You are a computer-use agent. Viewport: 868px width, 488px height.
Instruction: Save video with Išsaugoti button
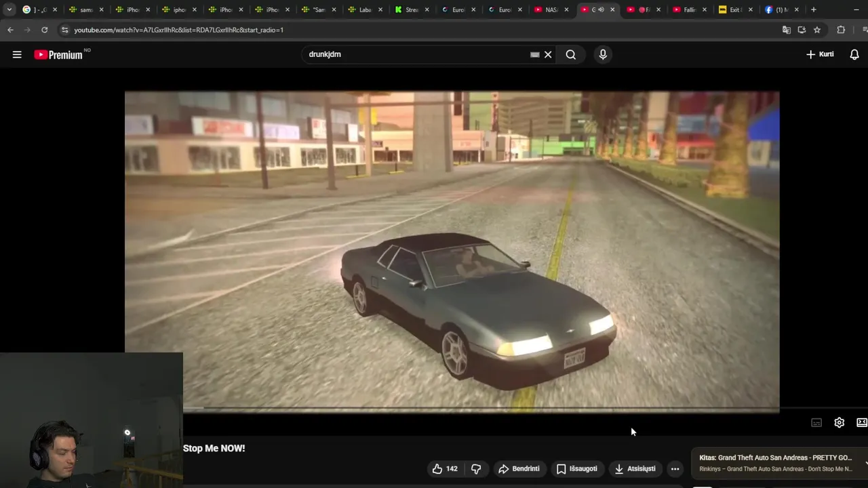pos(577,468)
